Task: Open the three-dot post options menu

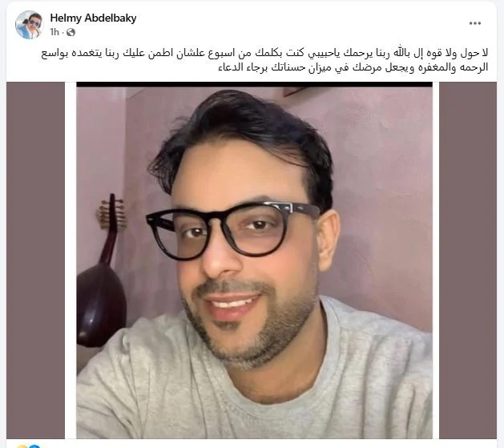Action: point(474,23)
